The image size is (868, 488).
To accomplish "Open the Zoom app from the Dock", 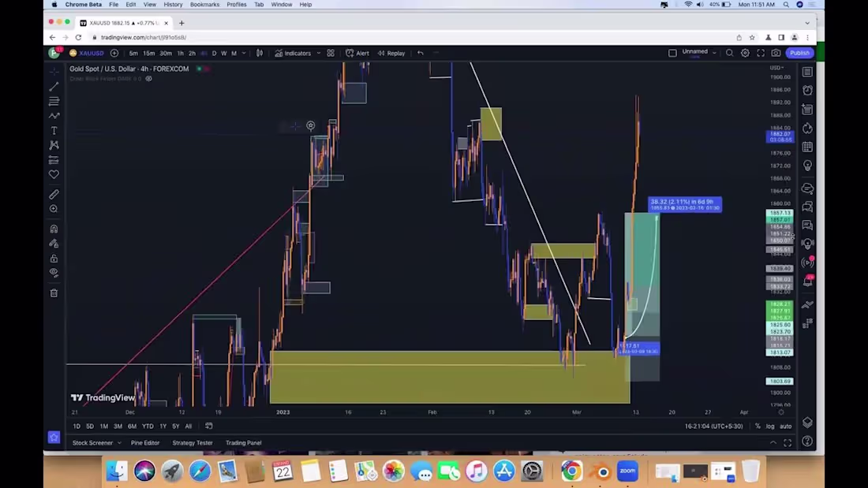I will 627,471.
